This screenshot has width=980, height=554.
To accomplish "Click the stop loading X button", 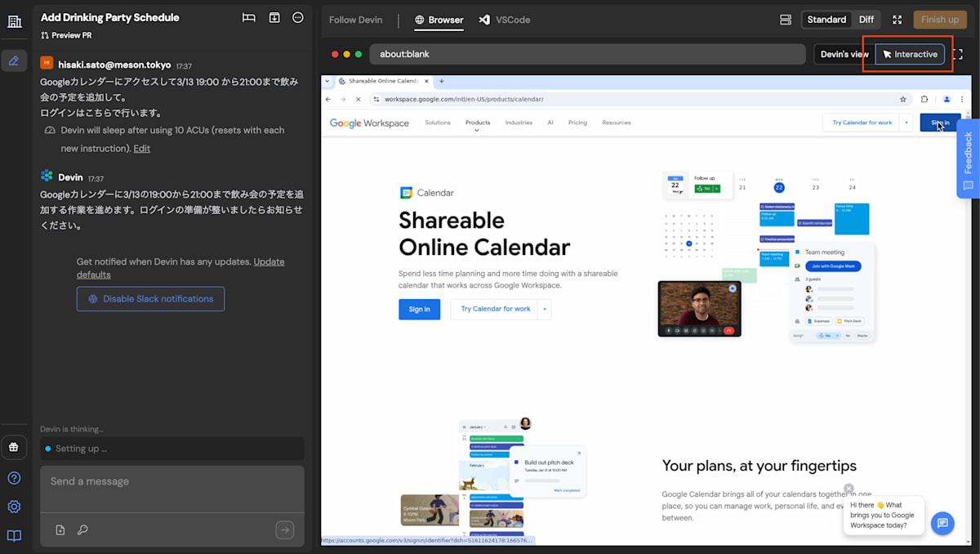I will point(358,99).
